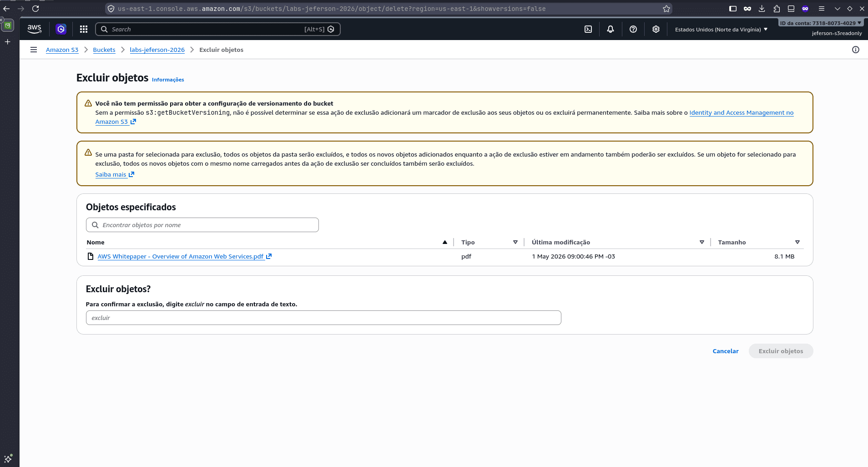Expand the ID da conta account menu

[820, 23]
